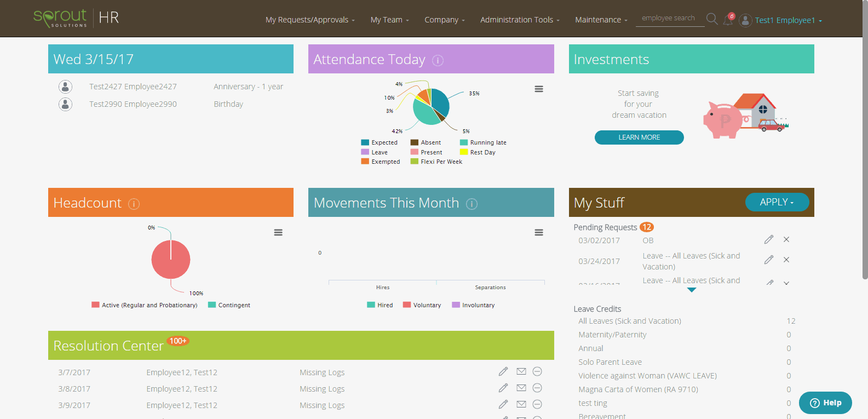Edit the 3/8/2017 Missing Logs resolution item
This screenshot has width=868, height=419.
(503, 388)
